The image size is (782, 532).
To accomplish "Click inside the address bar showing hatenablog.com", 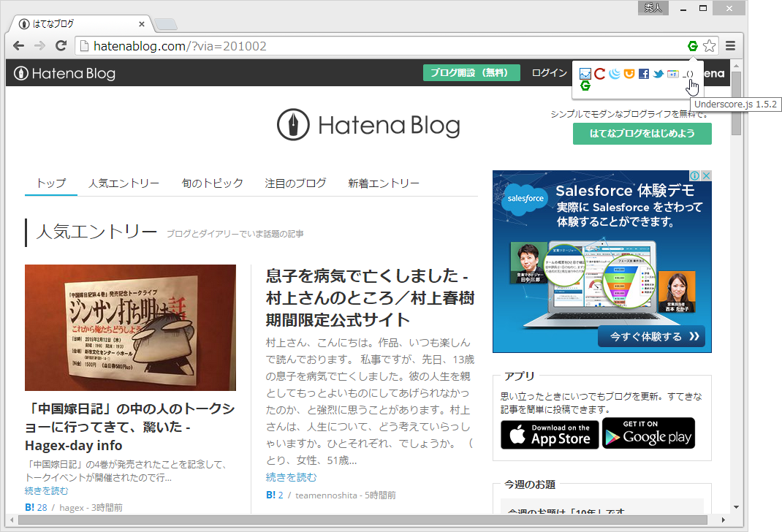I will click(x=219, y=45).
